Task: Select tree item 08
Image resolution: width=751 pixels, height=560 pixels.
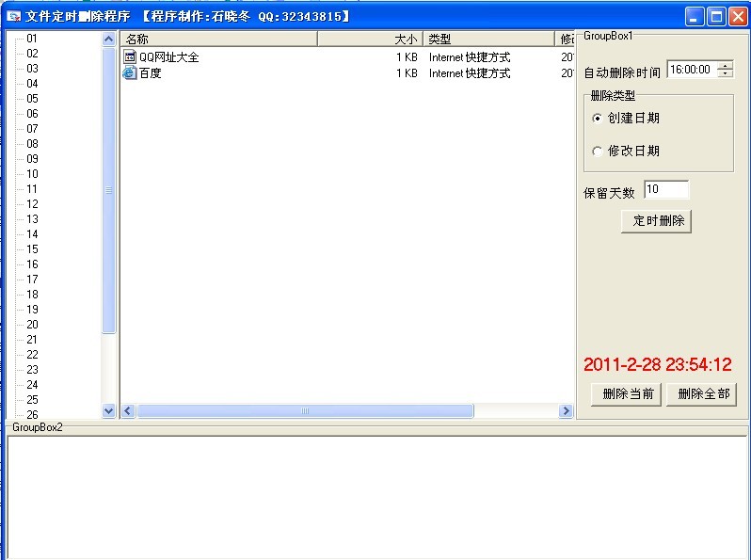Action: tap(32, 144)
